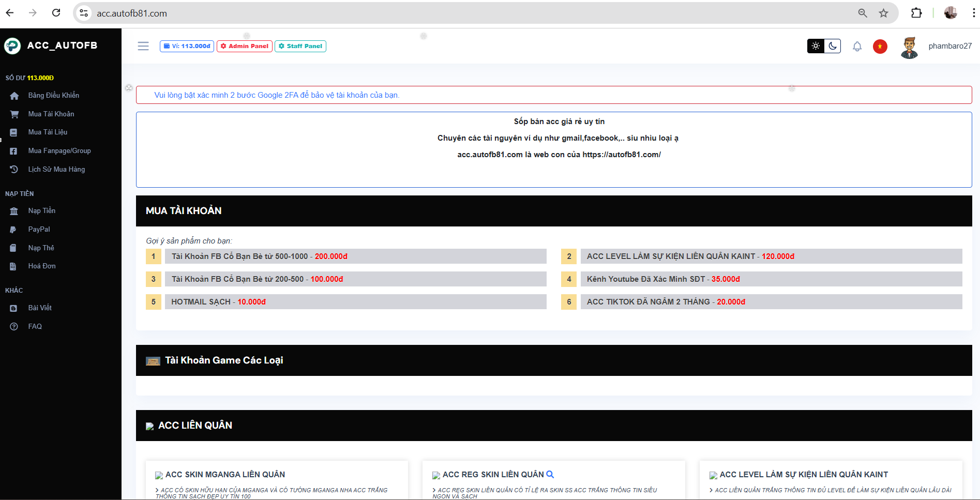Image resolution: width=980 pixels, height=500 pixels.
Task: Select Tài Khoản FB Cổ Bạn Bè từ 200-500
Action: (356, 279)
